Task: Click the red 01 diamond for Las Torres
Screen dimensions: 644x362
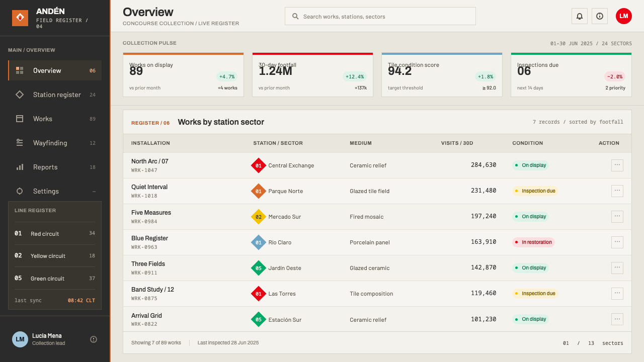Action: coord(258,294)
